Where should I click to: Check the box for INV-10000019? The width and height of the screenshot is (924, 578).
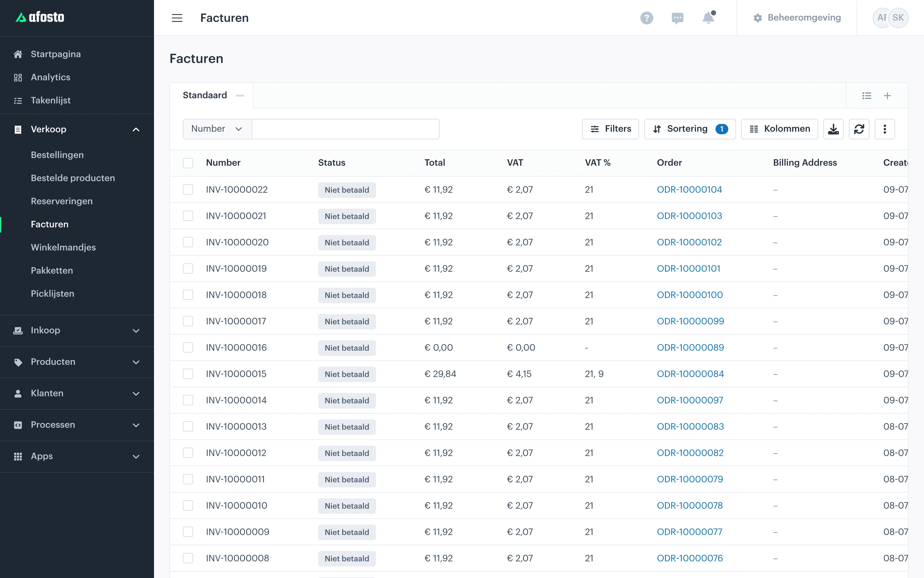tap(188, 269)
